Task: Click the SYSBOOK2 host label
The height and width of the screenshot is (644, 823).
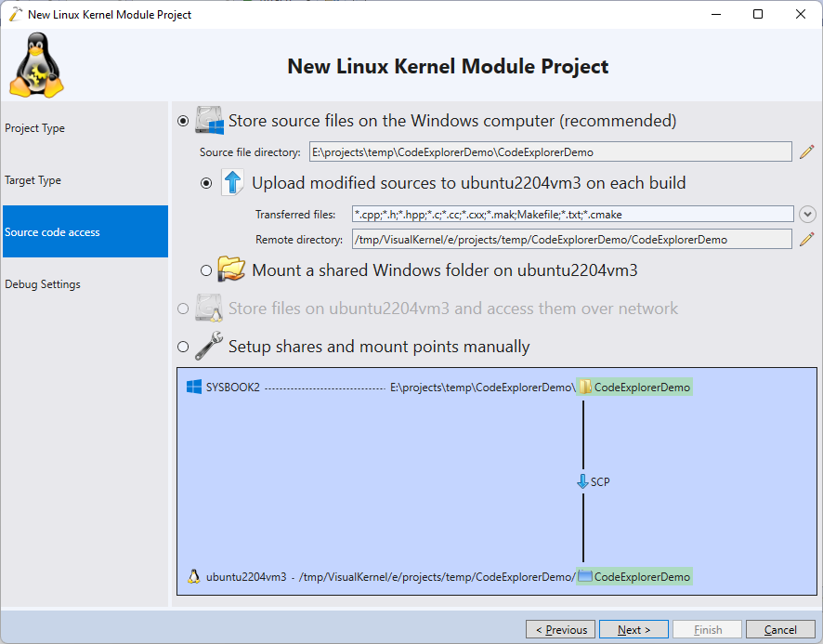Action: pos(233,388)
